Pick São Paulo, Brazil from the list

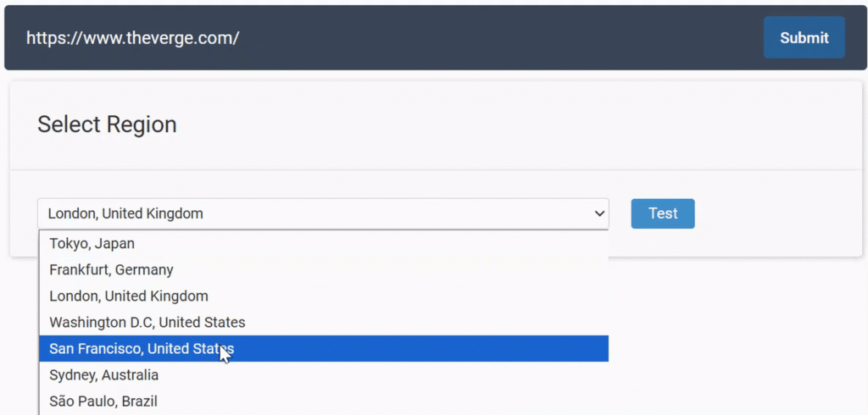coord(103,401)
